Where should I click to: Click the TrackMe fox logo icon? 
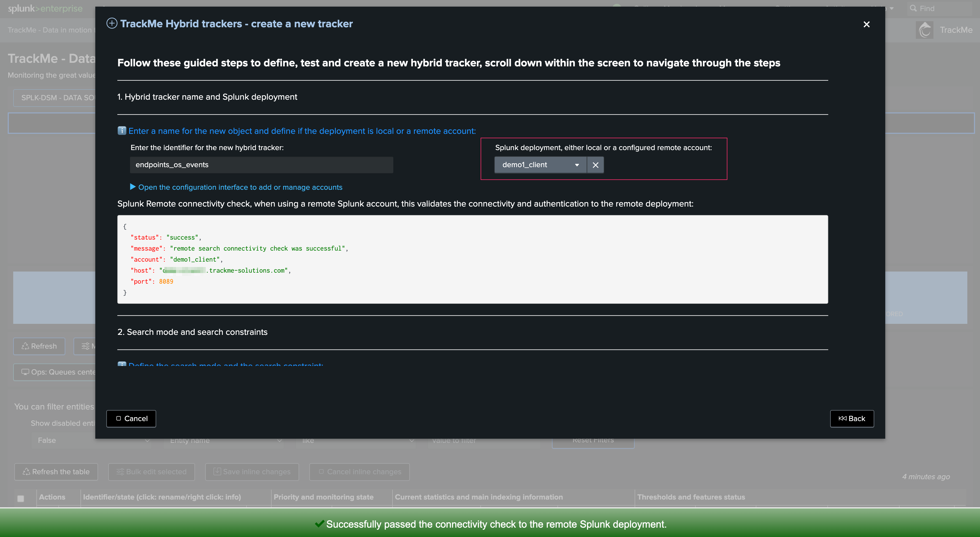pos(924,30)
